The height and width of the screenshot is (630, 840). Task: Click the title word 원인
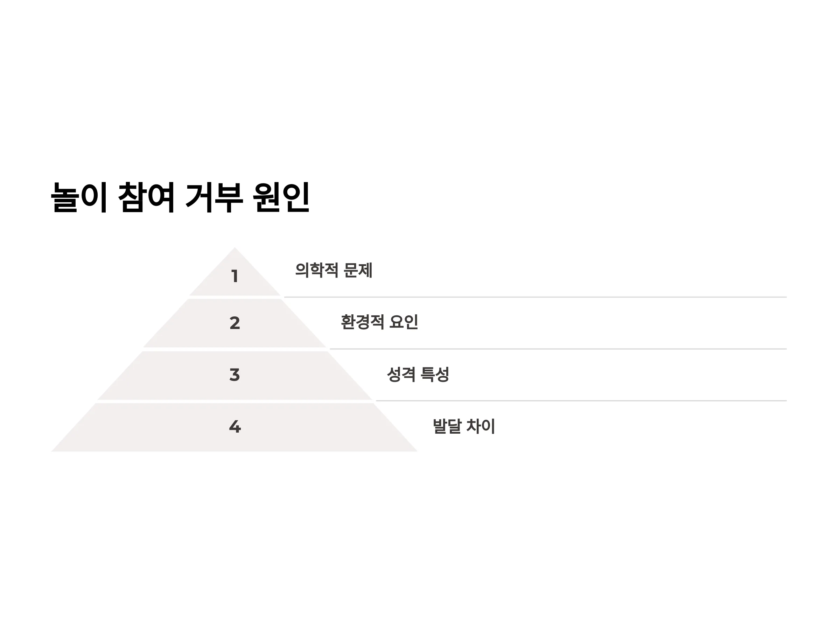282,197
